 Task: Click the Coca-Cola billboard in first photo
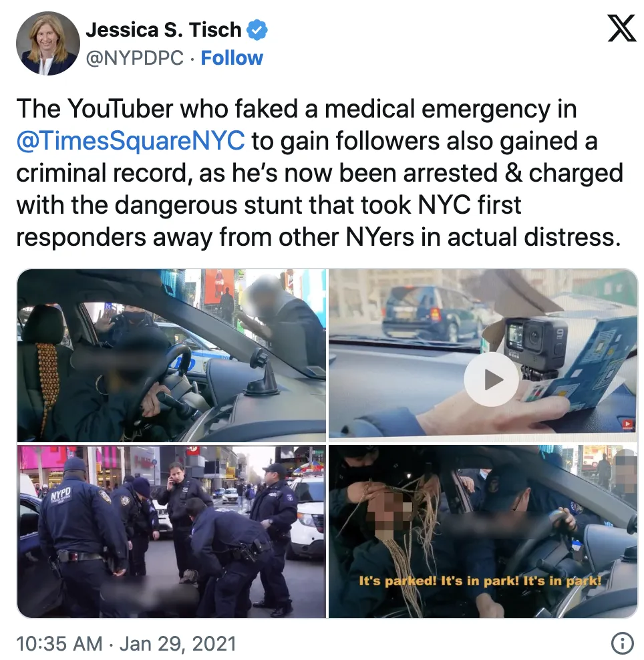(219, 286)
